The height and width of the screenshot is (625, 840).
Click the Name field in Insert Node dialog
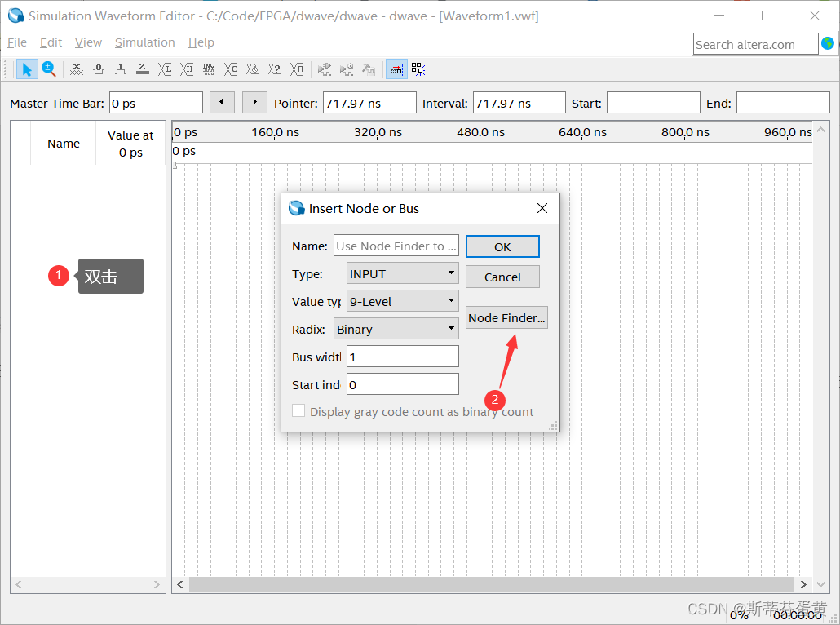point(396,246)
